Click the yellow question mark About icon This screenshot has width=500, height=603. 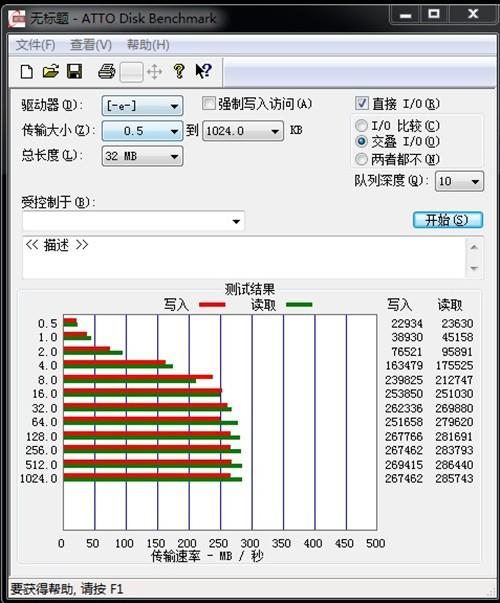(179, 72)
